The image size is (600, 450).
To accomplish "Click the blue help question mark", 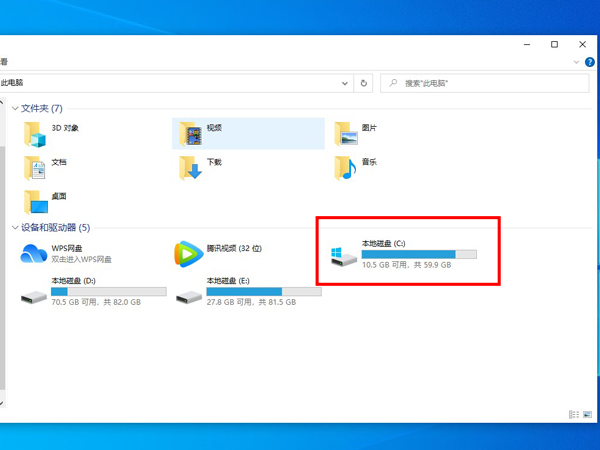I will 588,62.
